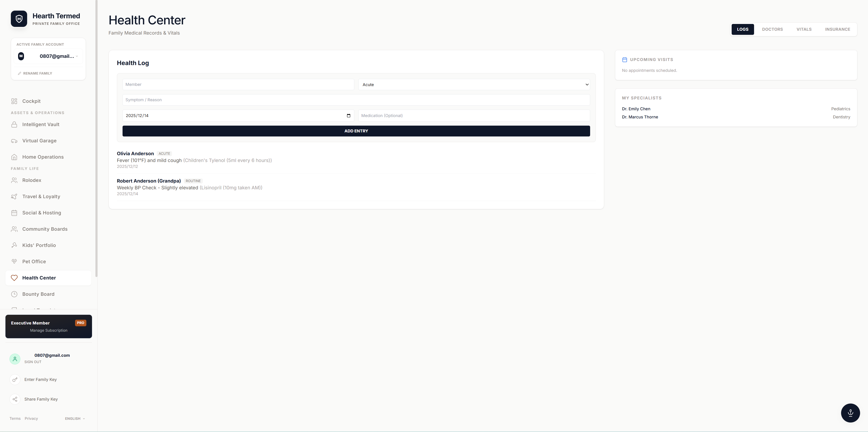Switch to the Vitals tab

804,29
